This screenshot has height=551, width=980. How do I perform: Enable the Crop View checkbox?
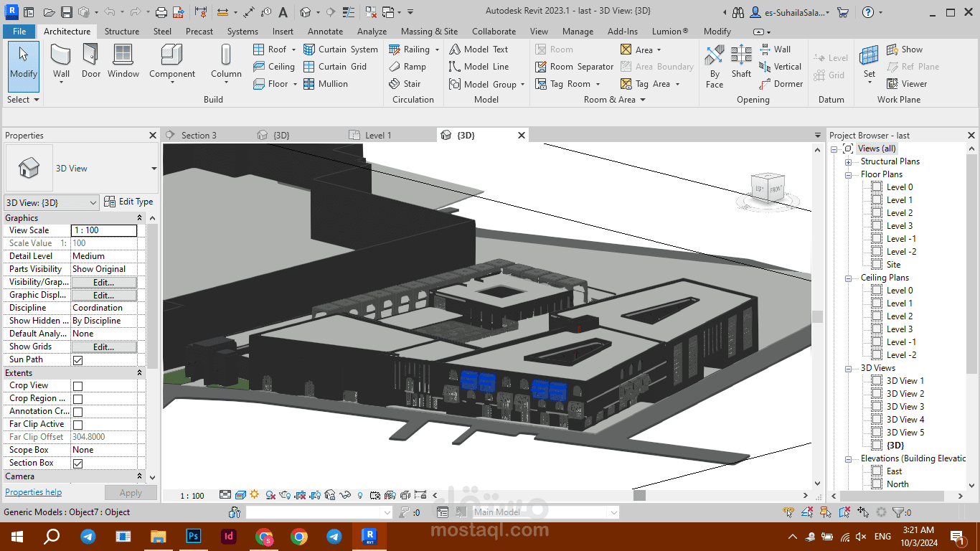point(78,386)
